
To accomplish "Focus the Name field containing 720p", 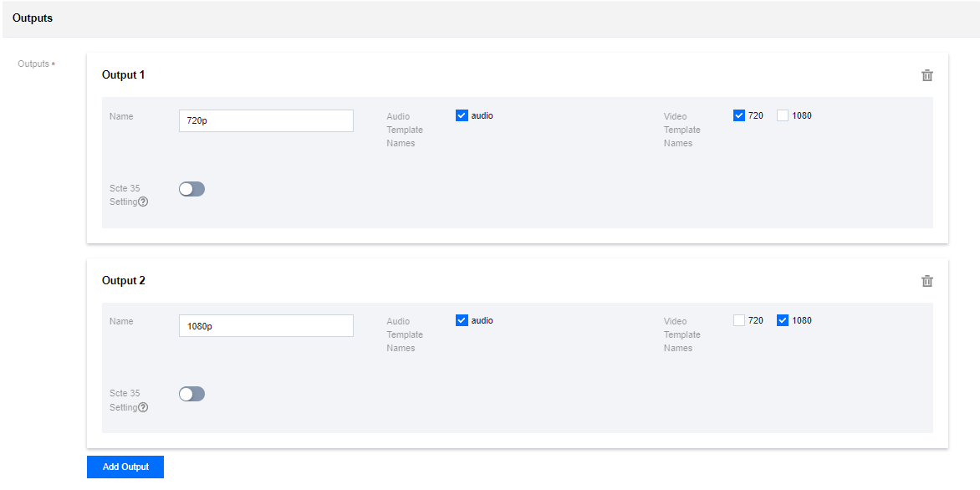I will pos(266,120).
